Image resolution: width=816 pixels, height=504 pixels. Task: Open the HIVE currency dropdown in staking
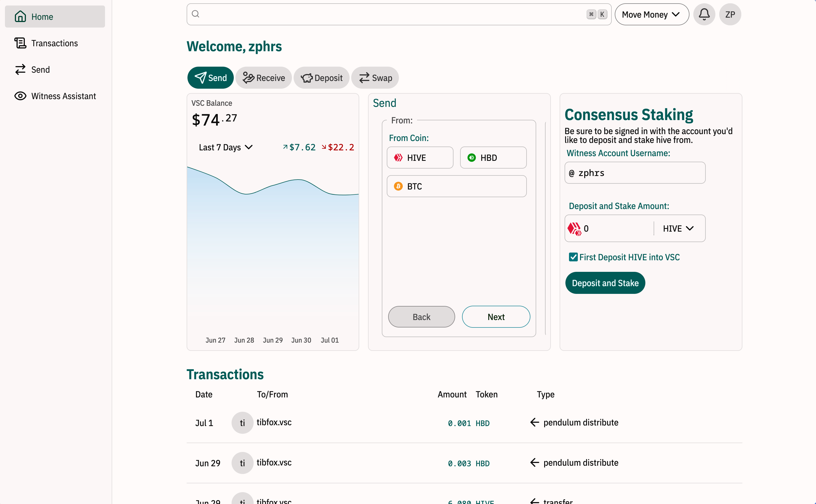(678, 229)
